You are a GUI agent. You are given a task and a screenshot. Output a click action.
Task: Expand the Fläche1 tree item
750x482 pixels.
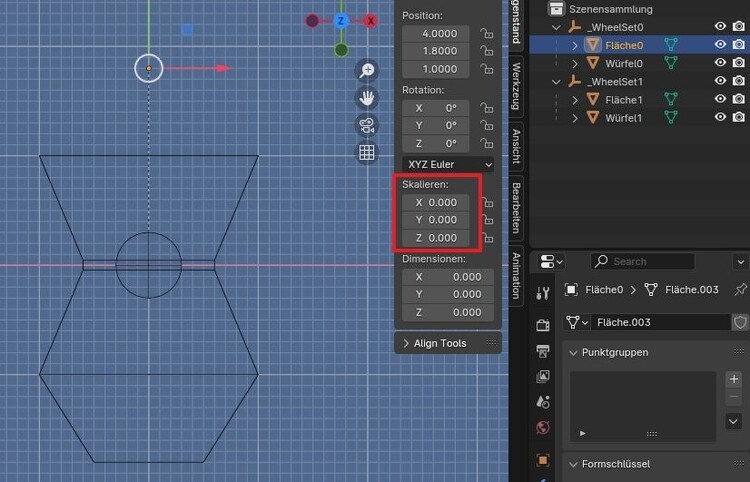(x=575, y=100)
